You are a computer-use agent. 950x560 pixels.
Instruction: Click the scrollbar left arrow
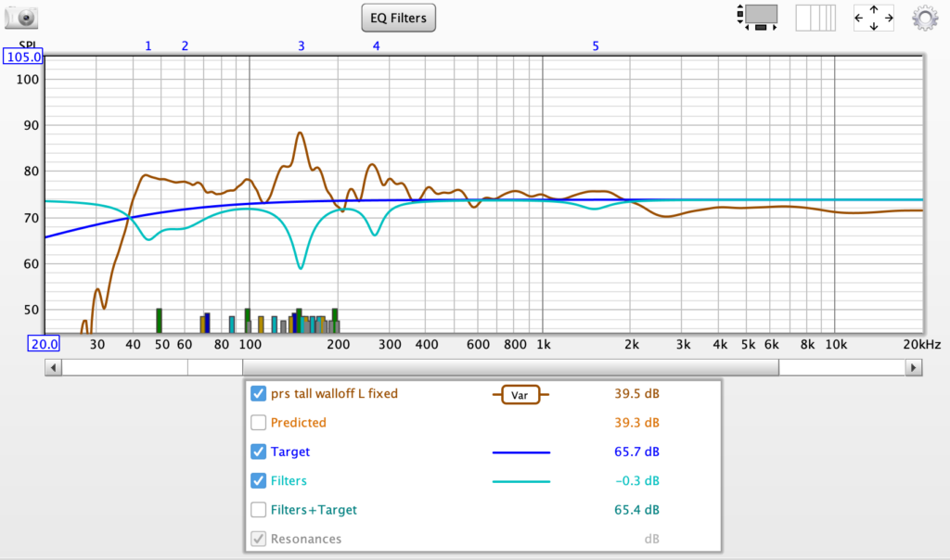[x=53, y=367]
